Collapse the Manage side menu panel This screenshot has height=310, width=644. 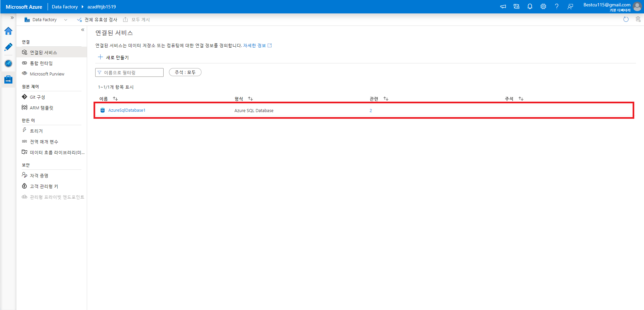point(82,30)
